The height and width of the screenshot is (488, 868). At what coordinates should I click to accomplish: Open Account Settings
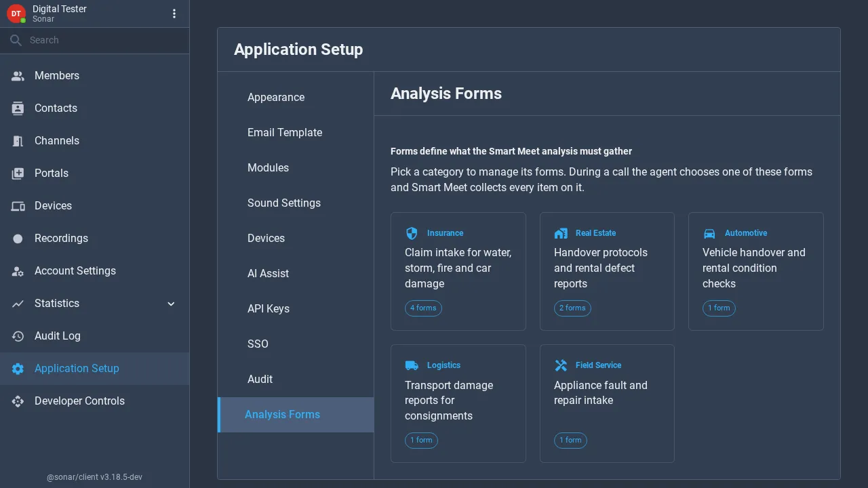click(x=95, y=271)
